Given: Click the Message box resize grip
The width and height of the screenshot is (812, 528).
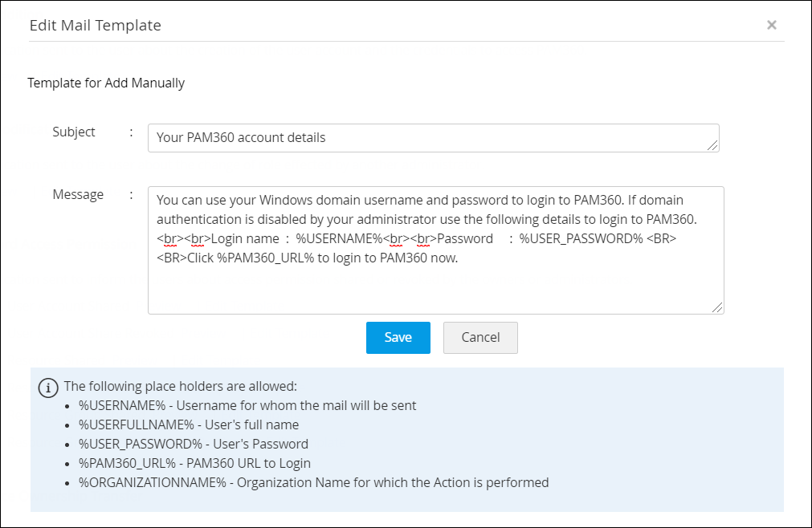Looking at the screenshot, I should (x=718, y=307).
